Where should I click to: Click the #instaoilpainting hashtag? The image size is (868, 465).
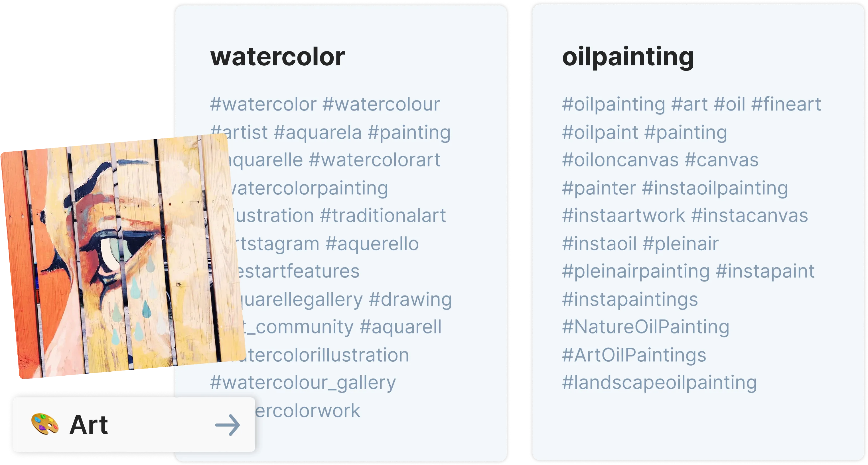point(715,188)
